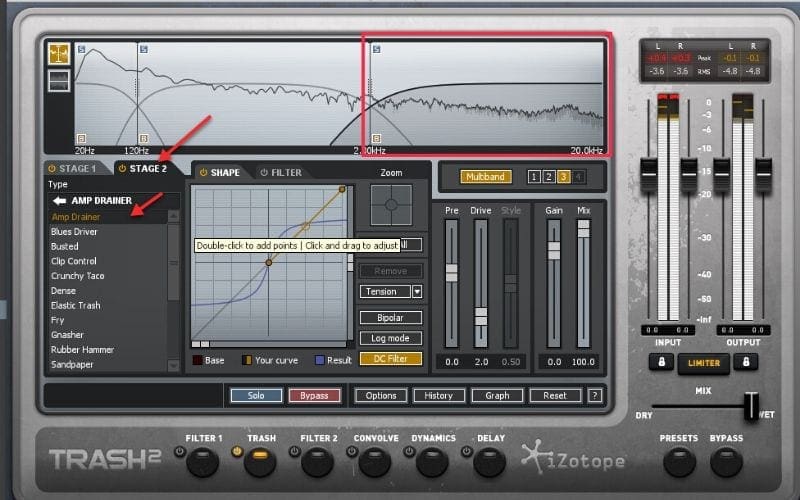
Task: Click the Result legend color swatch
Action: point(320,360)
